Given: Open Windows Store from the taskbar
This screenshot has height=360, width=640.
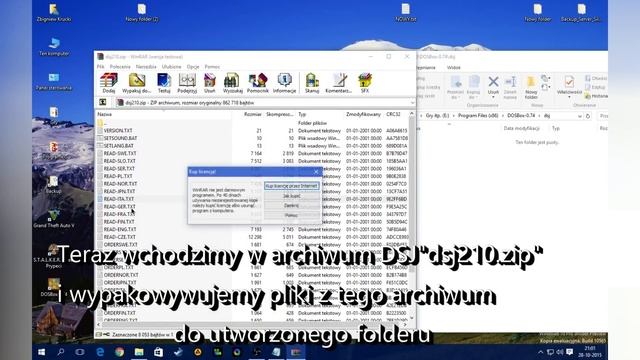Looking at the screenshot, I should point(158,352).
